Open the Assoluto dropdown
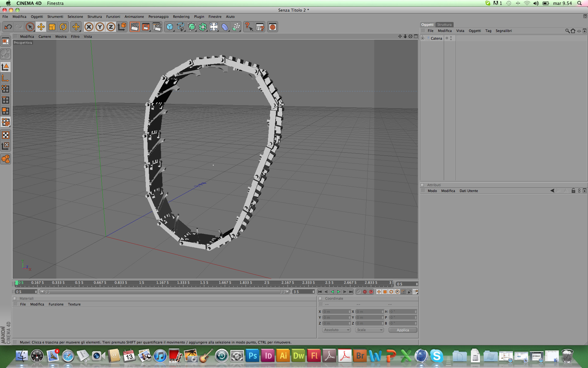This screenshot has height=368, width=588. 336,330
